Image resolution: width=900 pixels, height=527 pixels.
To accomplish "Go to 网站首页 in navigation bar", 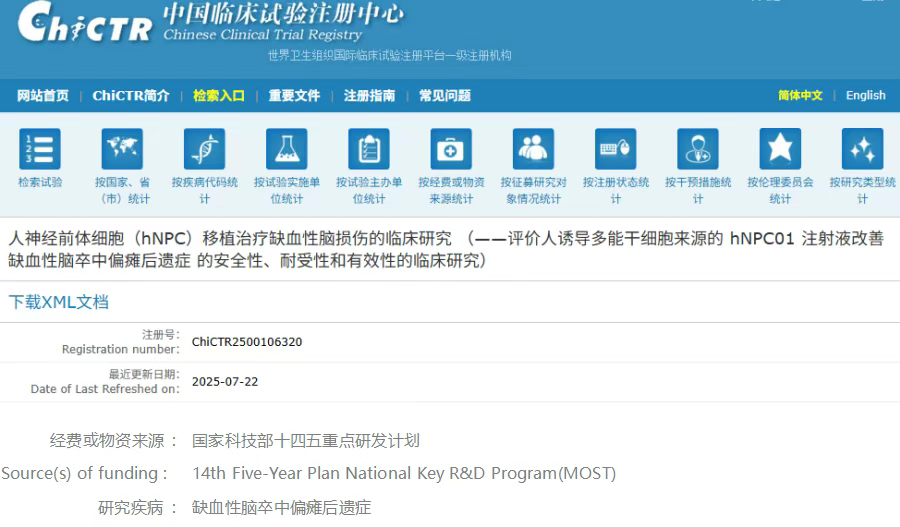I will click(x=43, y=96).
